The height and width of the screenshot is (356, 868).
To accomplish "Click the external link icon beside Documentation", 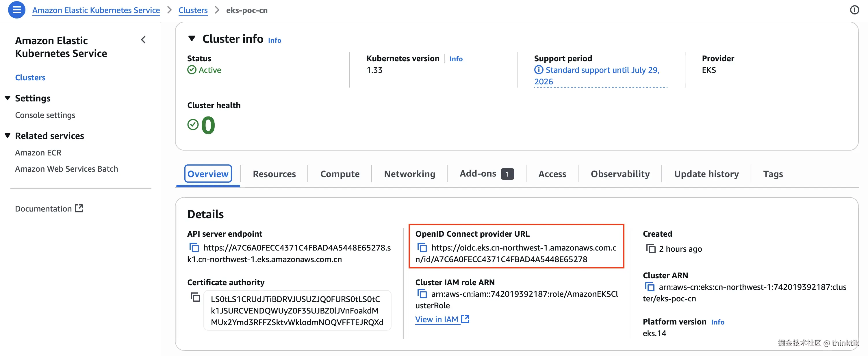I will [79, 208].
